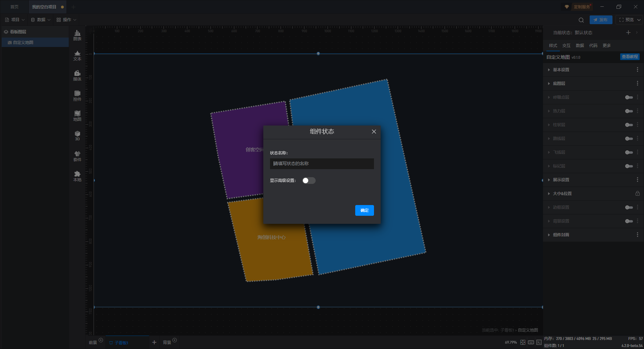Open the 地图 map components panel

pos(77,116)
